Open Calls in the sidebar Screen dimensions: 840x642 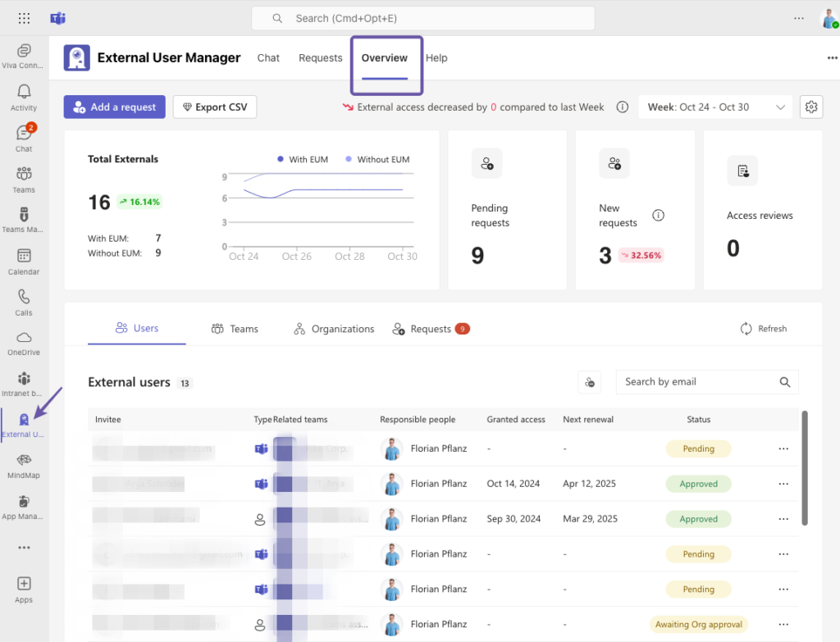click(x=24, y=303)
